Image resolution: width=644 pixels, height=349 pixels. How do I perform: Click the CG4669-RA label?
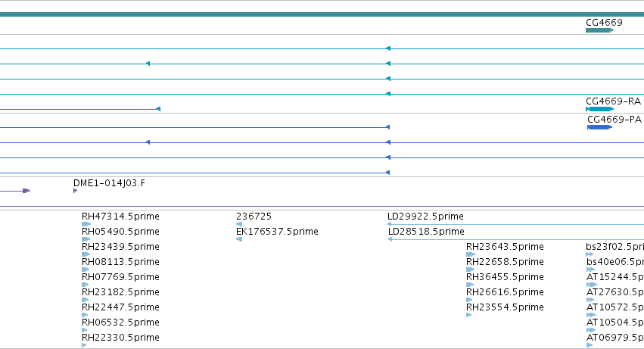click(613, 101)
